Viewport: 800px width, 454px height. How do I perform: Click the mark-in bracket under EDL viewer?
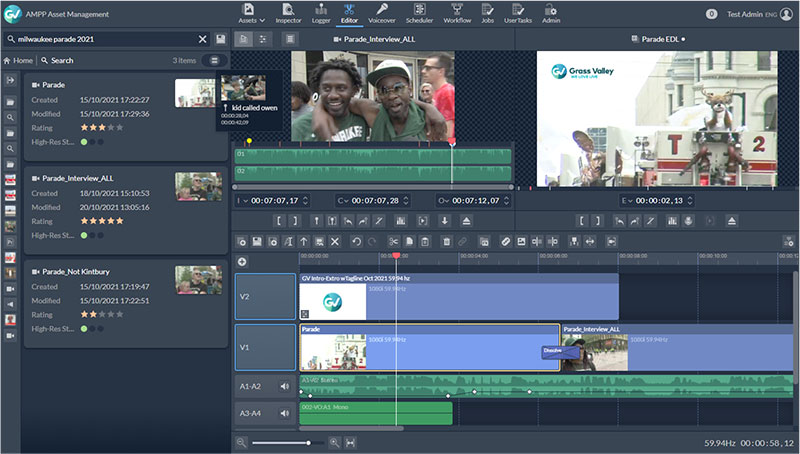(x=581, y=221)
